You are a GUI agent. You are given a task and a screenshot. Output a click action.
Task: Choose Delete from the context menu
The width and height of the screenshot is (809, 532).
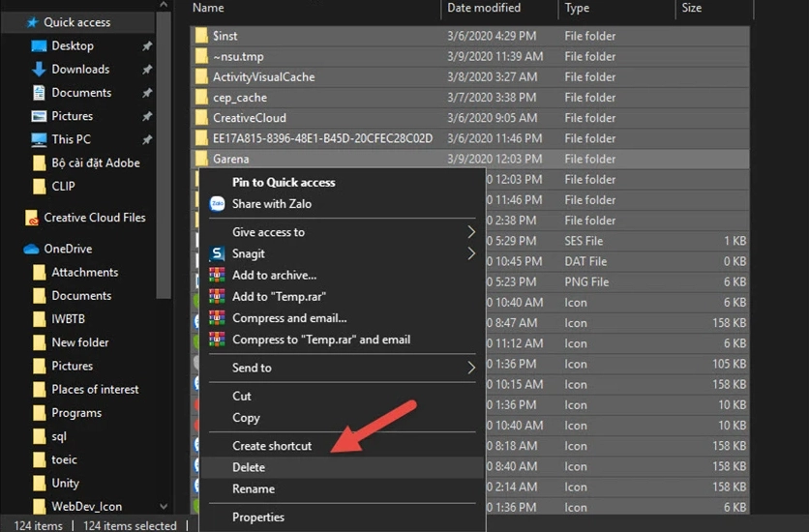point(249,467)
